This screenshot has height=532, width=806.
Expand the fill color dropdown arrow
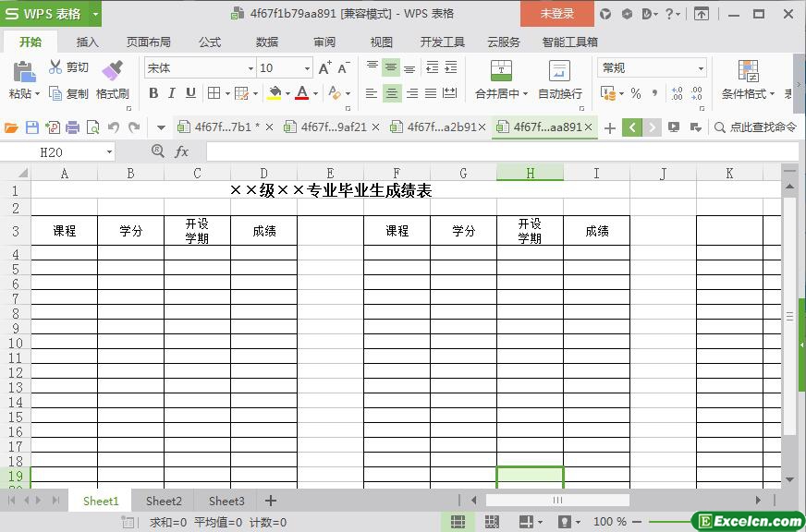click(287, 93)
